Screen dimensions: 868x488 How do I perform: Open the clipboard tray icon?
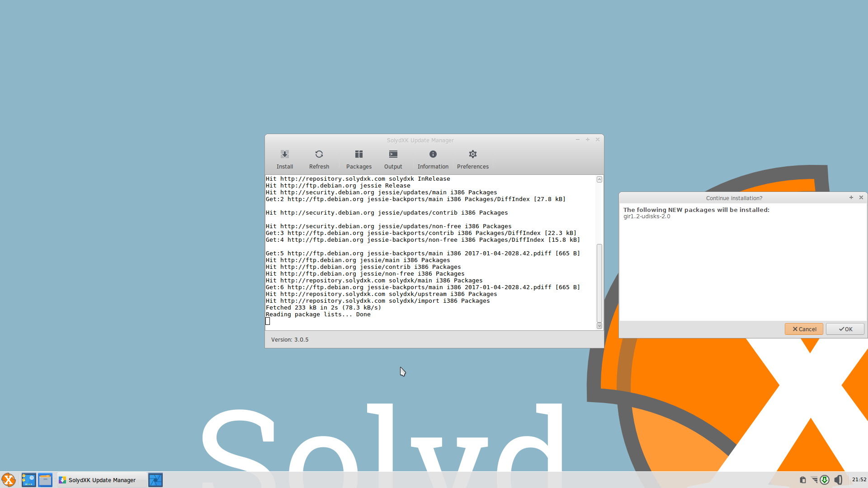tap(802, 480)
